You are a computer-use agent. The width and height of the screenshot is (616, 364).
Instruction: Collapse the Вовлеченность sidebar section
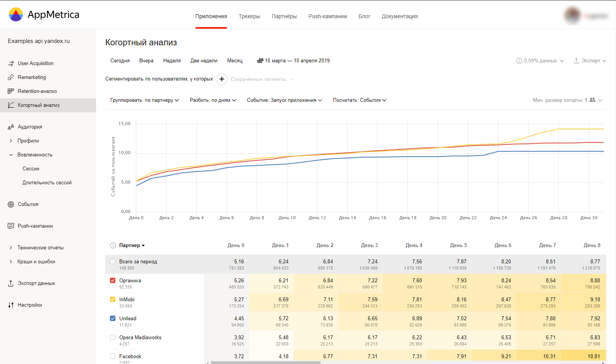(11, 155)
